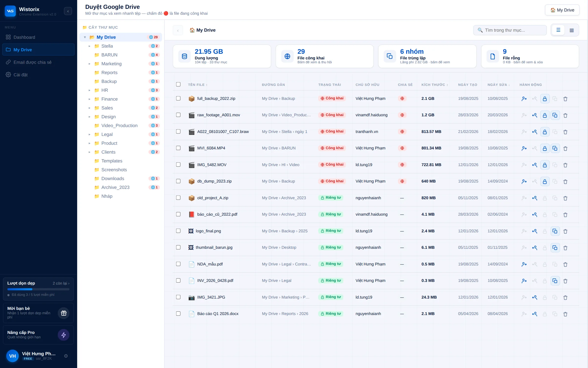The image size is (588, 368).
Task: Click the duplicates icon for logo_final.png
Action: click(555, 231)
